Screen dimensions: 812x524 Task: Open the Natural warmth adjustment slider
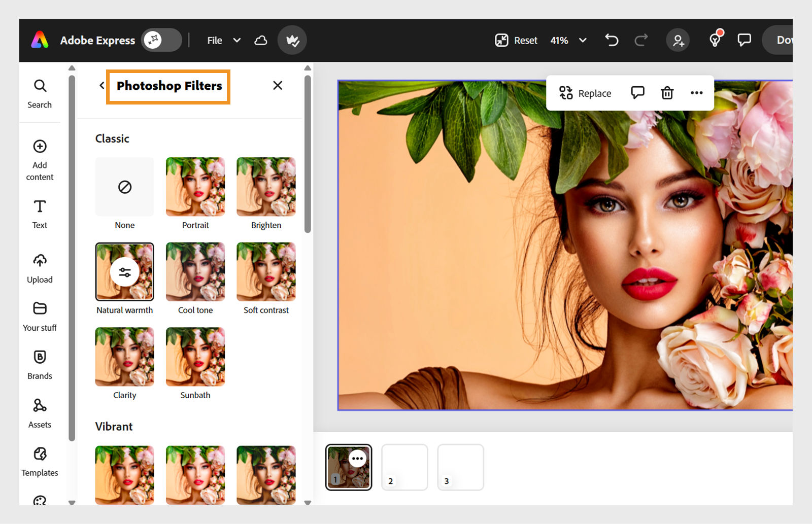[x=124, y=271]
